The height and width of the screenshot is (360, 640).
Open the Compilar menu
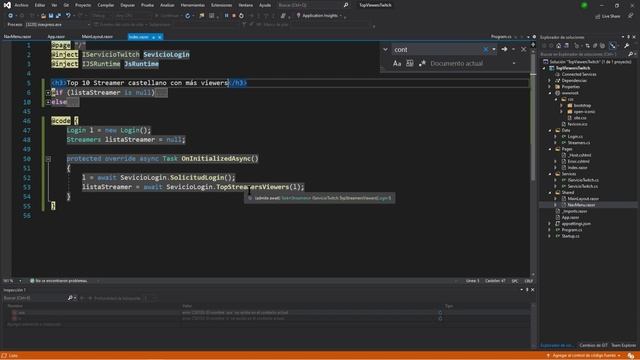point(106,5)
